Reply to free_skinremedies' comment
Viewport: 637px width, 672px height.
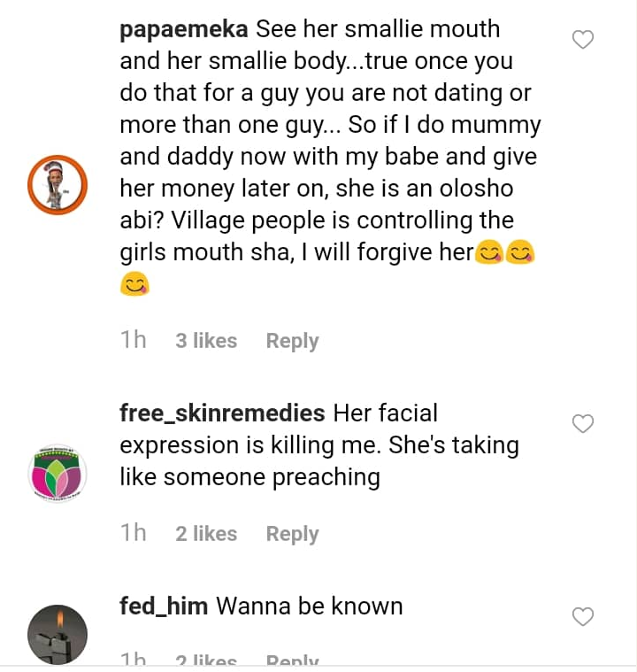coord(292,534)
